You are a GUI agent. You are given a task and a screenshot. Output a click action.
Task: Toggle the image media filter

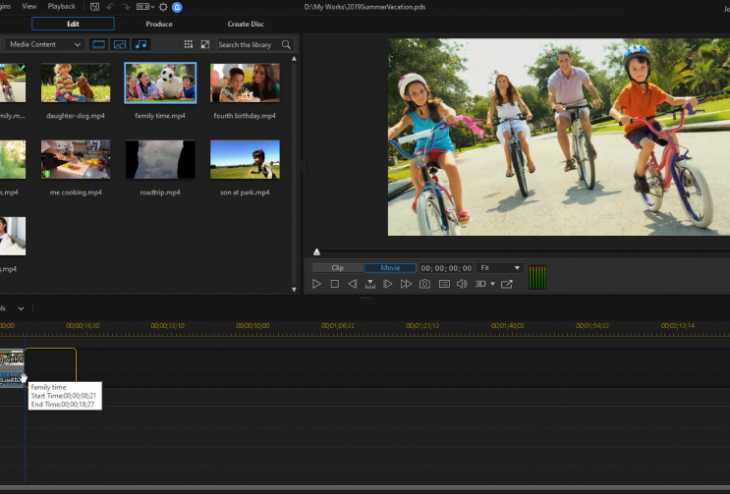(x=120, y=44)
